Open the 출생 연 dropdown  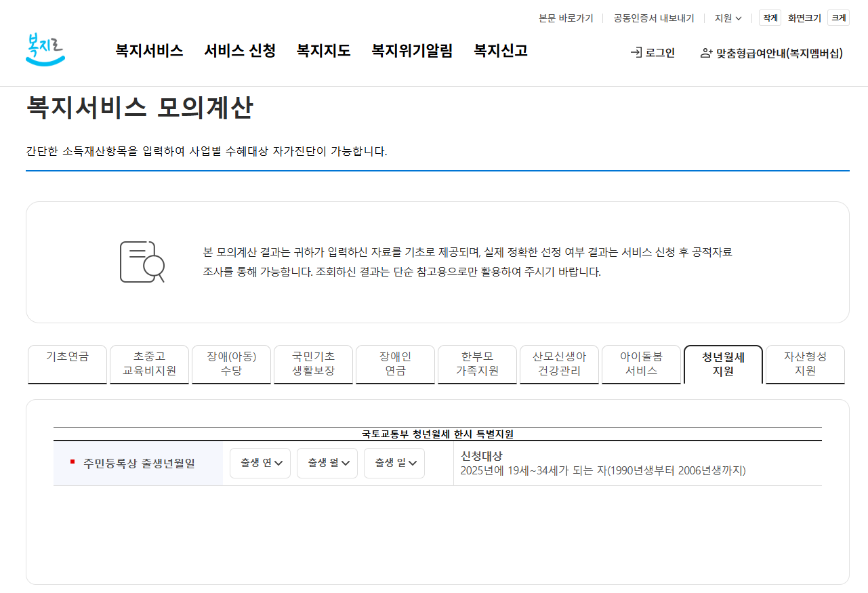tap(260, 463)
